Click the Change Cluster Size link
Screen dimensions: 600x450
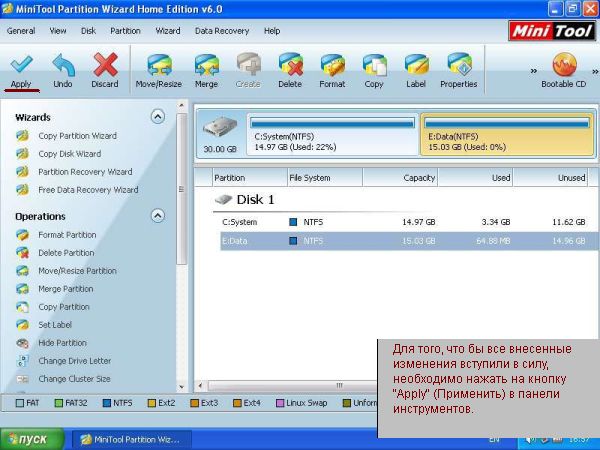(x=74, y=379)
